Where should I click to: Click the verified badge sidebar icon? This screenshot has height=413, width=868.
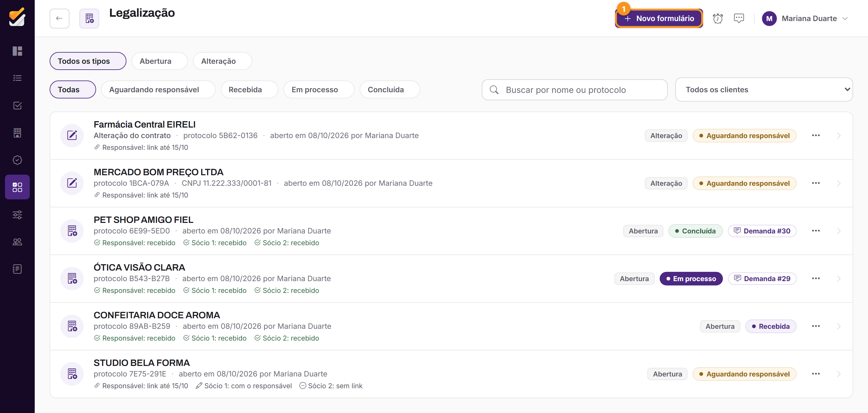pos(17,160)
